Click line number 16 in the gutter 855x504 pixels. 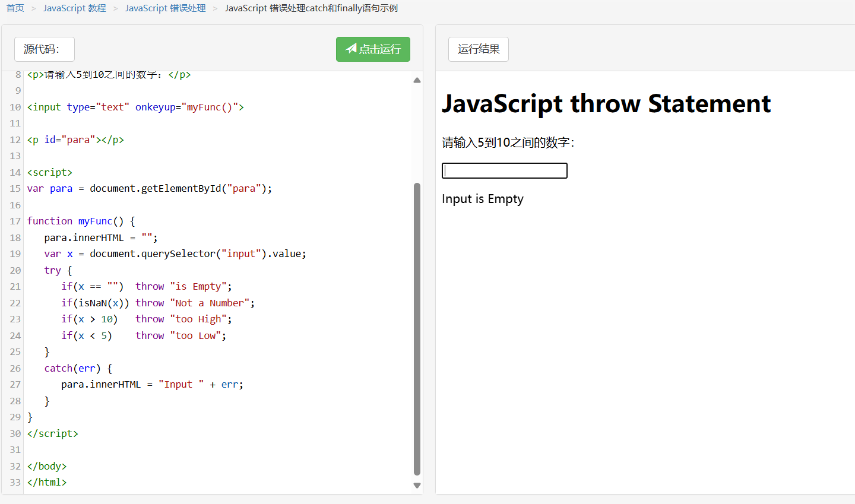point(15,205)
